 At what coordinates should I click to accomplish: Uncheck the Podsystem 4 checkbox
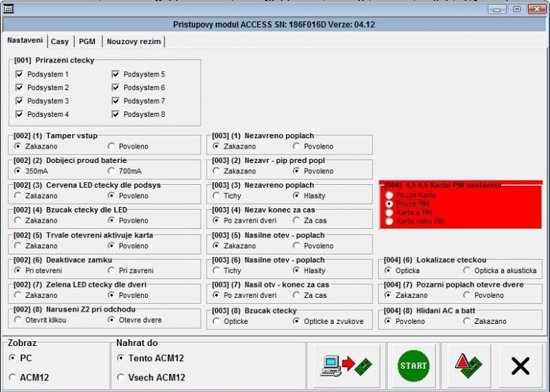(19, 115)
